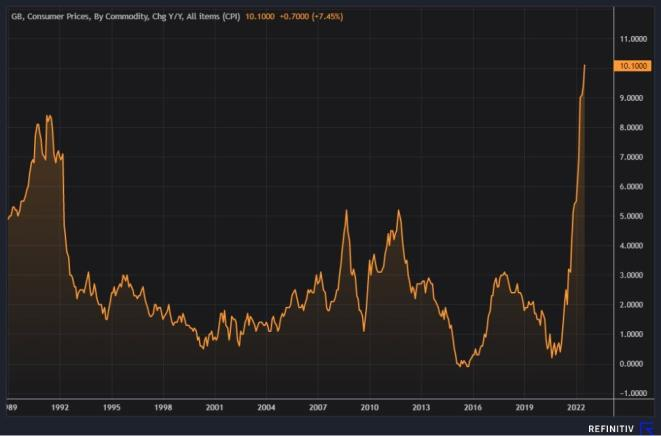Click the 2016 label on time axis
Viewport: 661px width, 436px height.
pos(473,408)
